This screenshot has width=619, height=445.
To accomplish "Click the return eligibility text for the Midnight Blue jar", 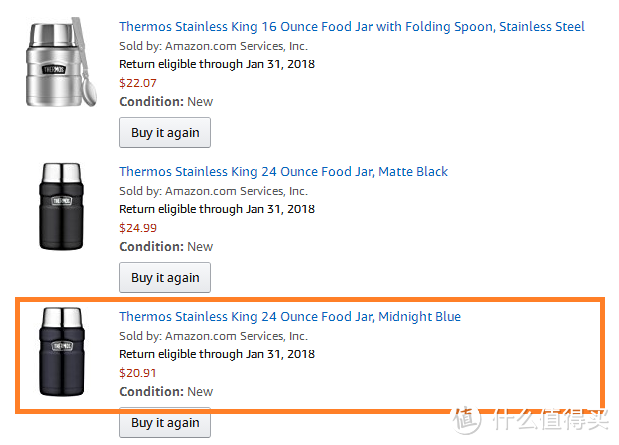I will point(217,354).
